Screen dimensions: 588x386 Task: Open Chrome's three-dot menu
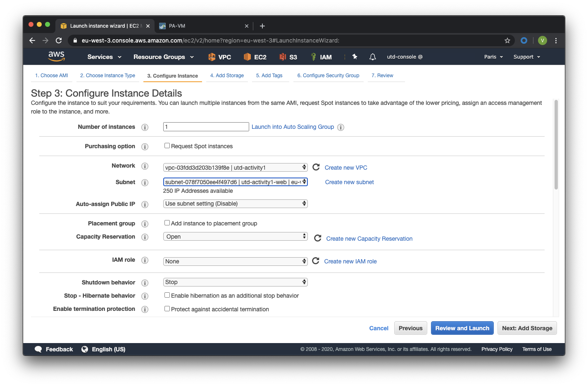[x=556, y=40]
